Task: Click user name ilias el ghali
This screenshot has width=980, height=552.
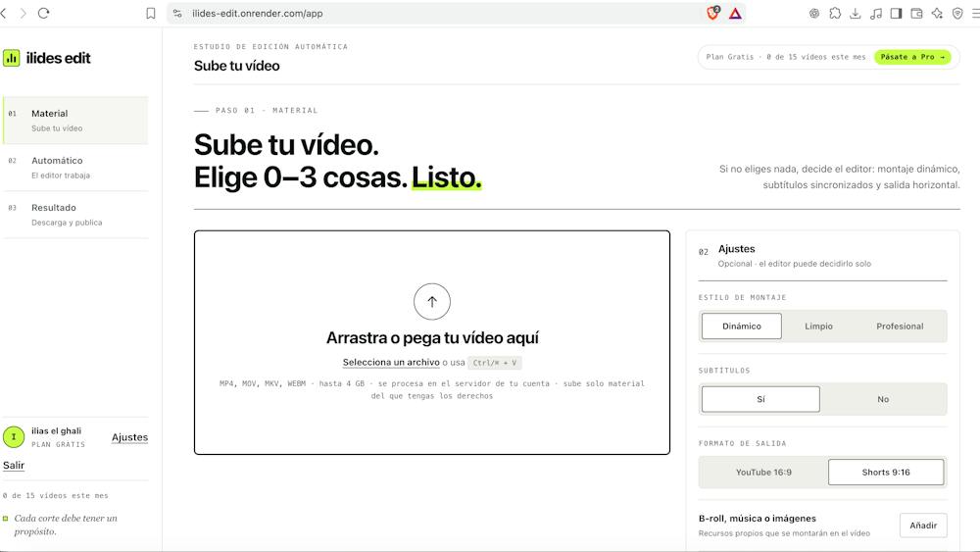Action: point(56,430)
